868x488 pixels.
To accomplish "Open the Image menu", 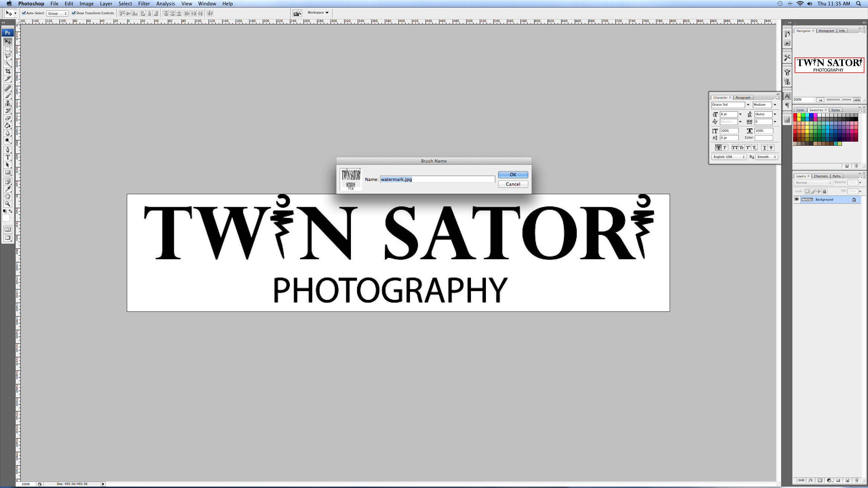I will pos(86,4).
